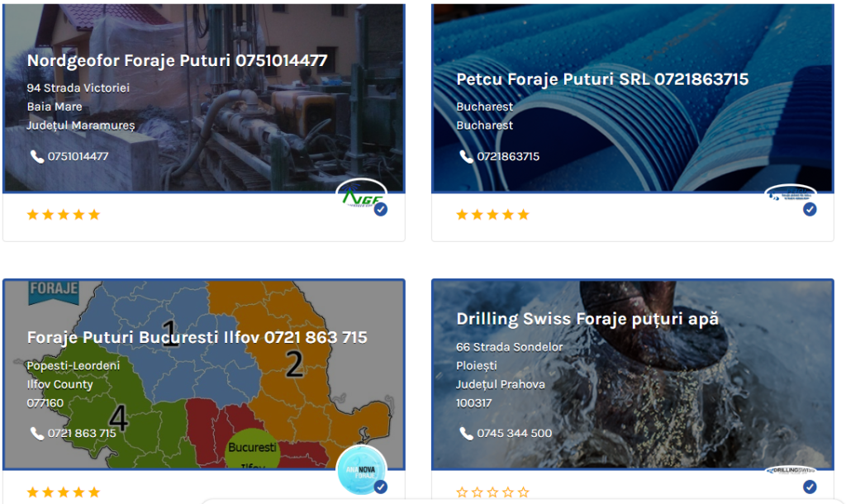Viewport: 846px width, 504px height.
Task: Click the Drilling Swiss logo badge
Action: click(x=791, y=471)
